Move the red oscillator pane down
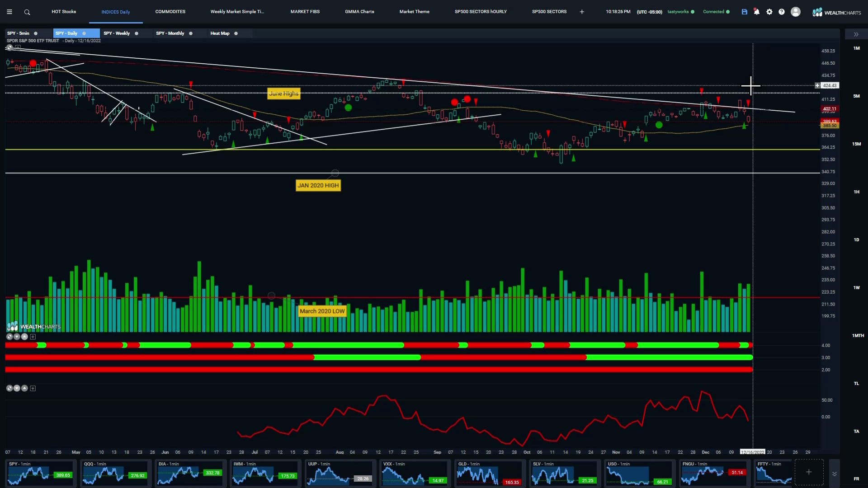 17,388
